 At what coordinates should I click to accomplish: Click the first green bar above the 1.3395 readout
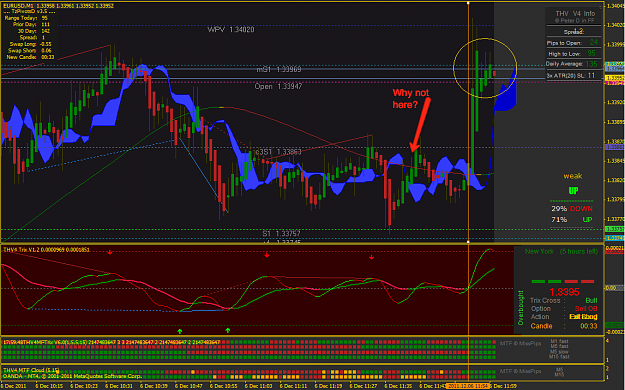click(538, 282)
